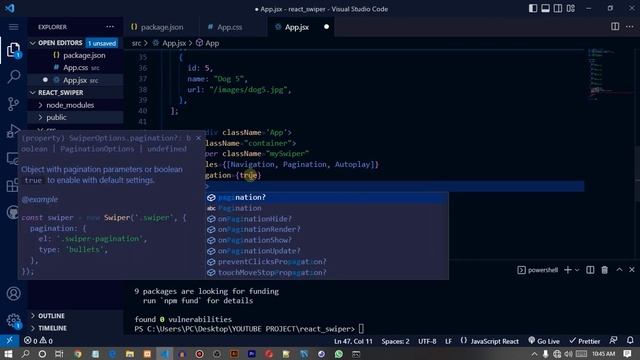
Task: Select Pagination text suggestion
Action: 327,208
